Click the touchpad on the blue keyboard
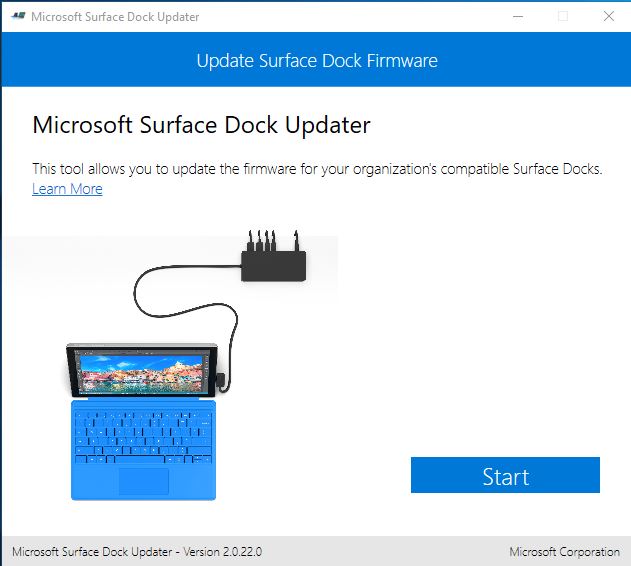 tap(144, 481)
